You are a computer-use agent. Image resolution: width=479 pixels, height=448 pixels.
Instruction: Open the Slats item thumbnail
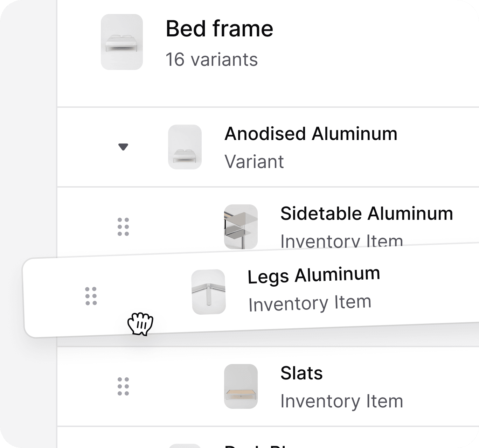point(241,386)
